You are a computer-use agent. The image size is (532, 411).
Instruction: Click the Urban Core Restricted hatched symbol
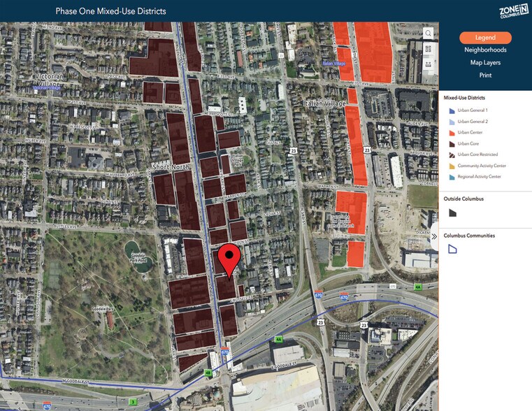[x=452, y=154]
